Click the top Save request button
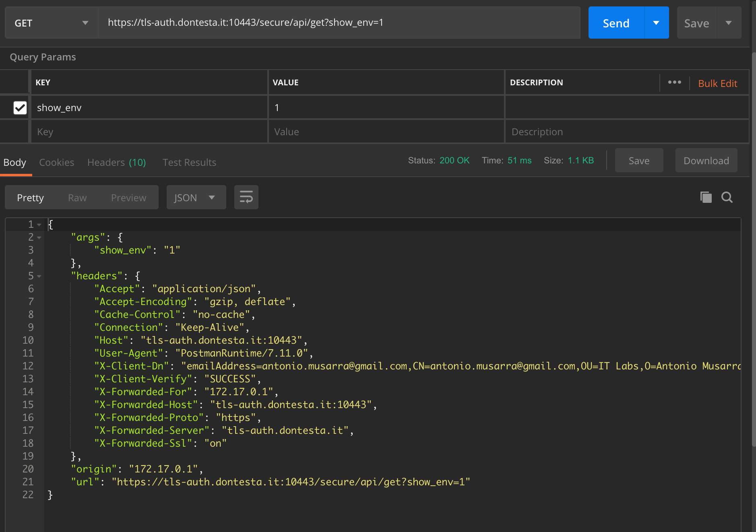 tap(696, 23)
